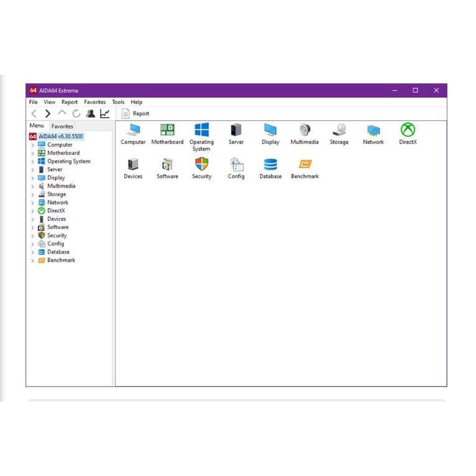This screenshot has height=476, width=476.
Task: Expand the Motherboard tree node arrow
Action: click(x=32, y=153)
